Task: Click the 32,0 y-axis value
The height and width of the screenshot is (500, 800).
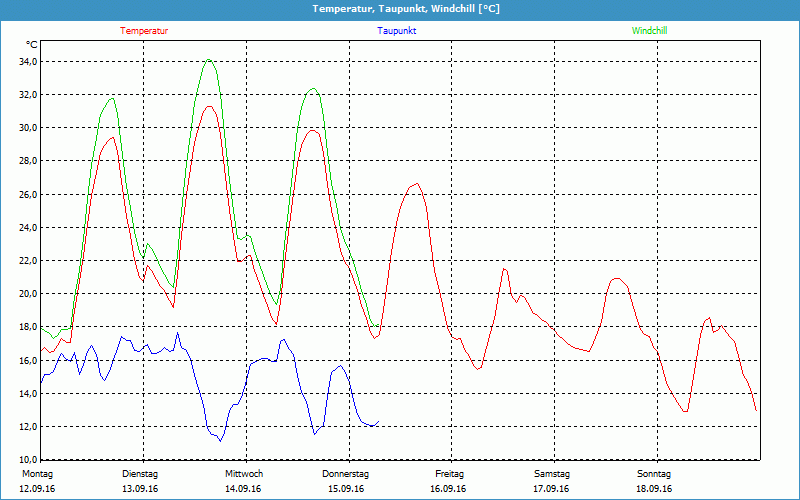Action: (x=28, y=95)
